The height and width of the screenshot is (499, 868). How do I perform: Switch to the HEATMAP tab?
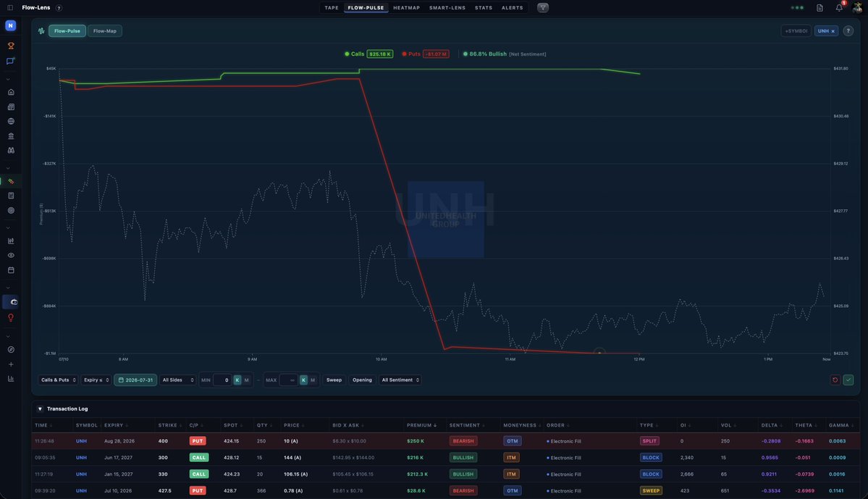[x=406, y=8]
